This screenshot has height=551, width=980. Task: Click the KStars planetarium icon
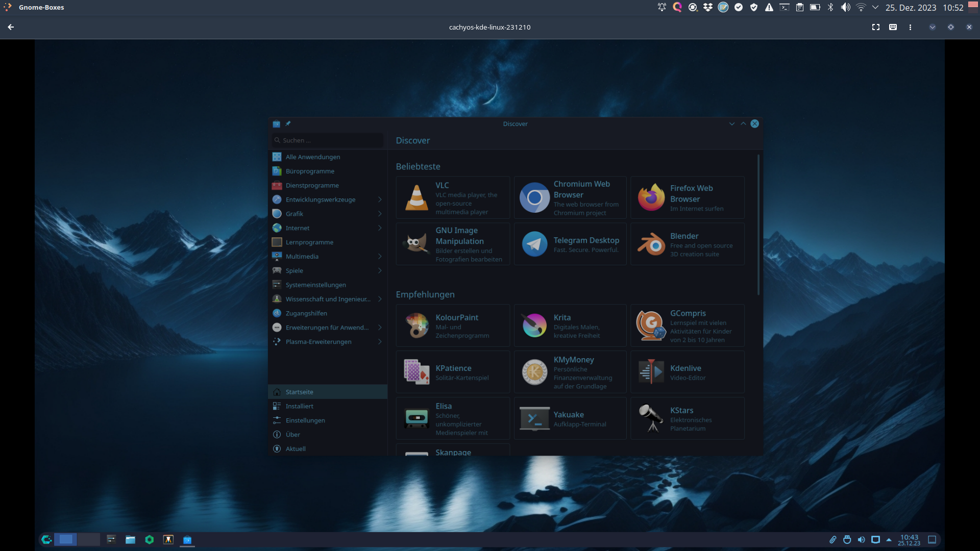[x=651, y=419]
